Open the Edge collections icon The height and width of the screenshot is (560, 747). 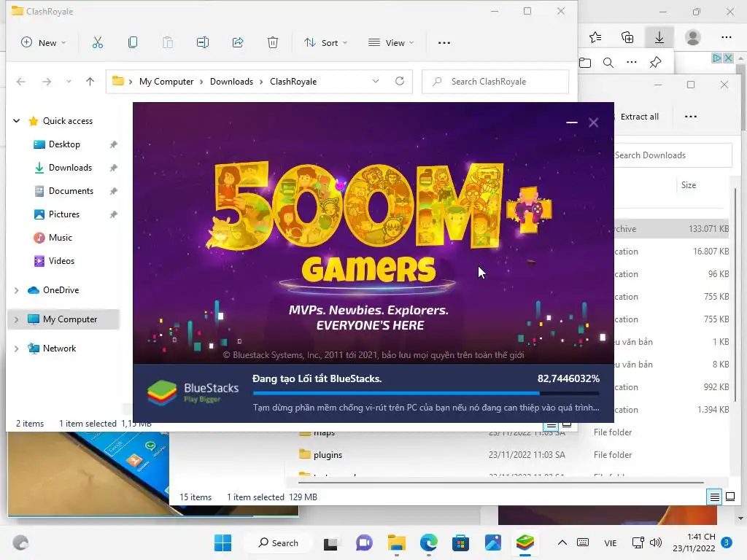point(627,37)
